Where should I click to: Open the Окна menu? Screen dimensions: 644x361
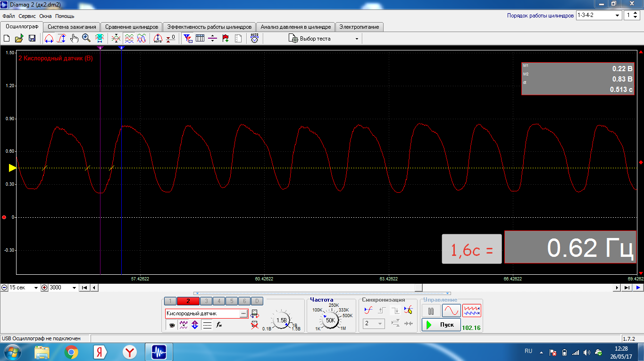(45, 16)
